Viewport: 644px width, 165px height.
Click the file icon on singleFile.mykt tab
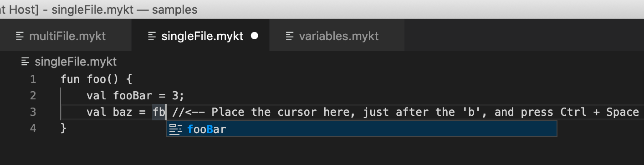pyautogui.click(x=152, y=36)
